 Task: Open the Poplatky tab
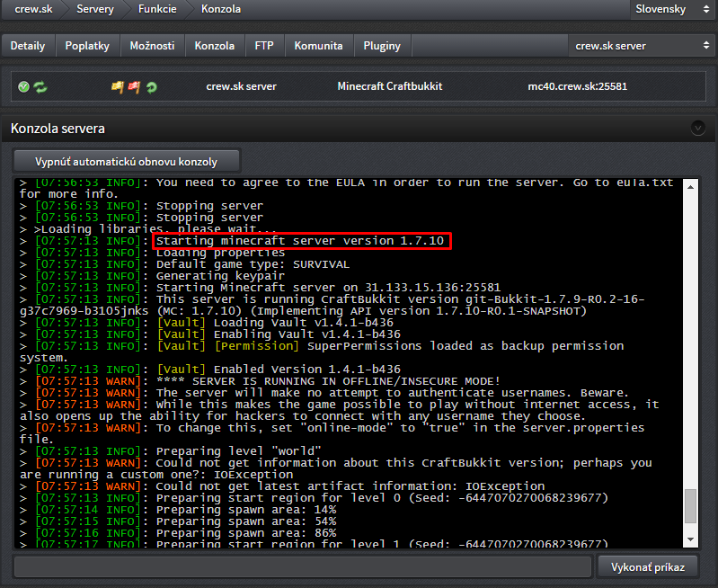pos(87,45)
